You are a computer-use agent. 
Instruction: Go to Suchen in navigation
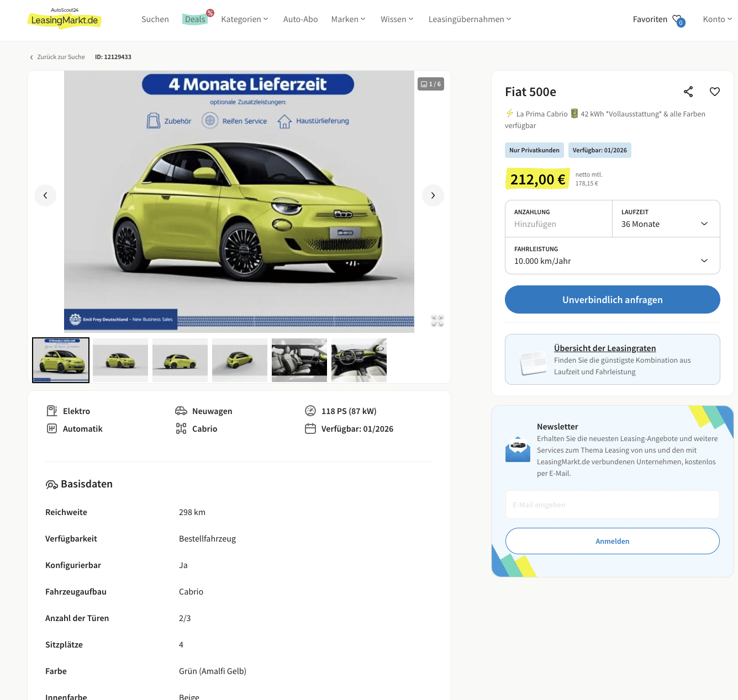[155, 19]
